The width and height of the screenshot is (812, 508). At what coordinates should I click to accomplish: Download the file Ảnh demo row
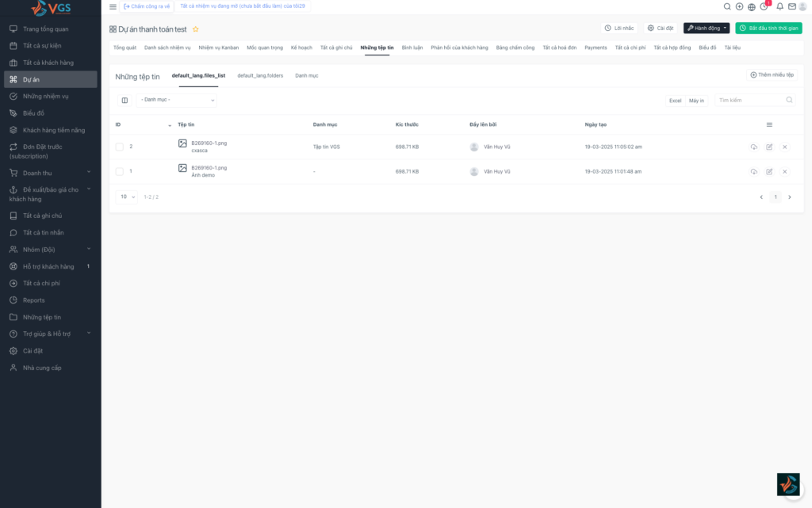754,172
